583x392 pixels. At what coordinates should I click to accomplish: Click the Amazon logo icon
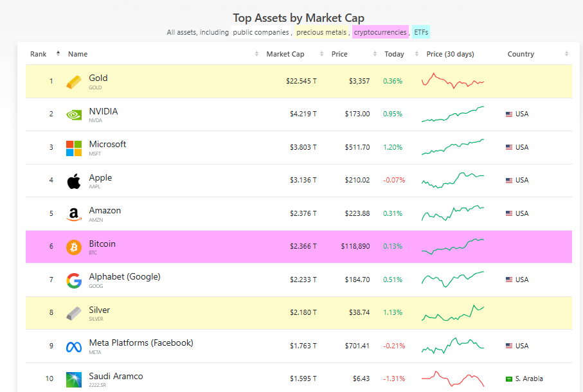(x=74, y=214)
